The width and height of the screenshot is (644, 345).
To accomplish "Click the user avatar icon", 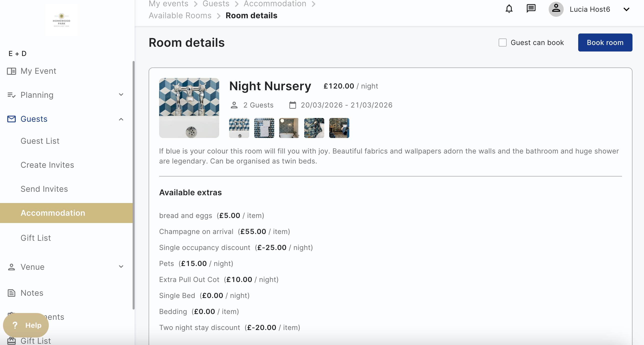I will tap(556, 9).
